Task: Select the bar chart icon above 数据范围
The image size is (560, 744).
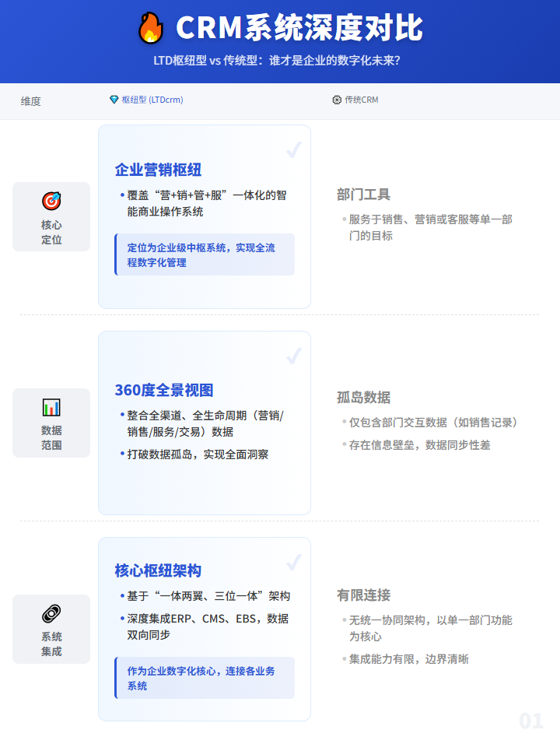Action: [51, 407]
